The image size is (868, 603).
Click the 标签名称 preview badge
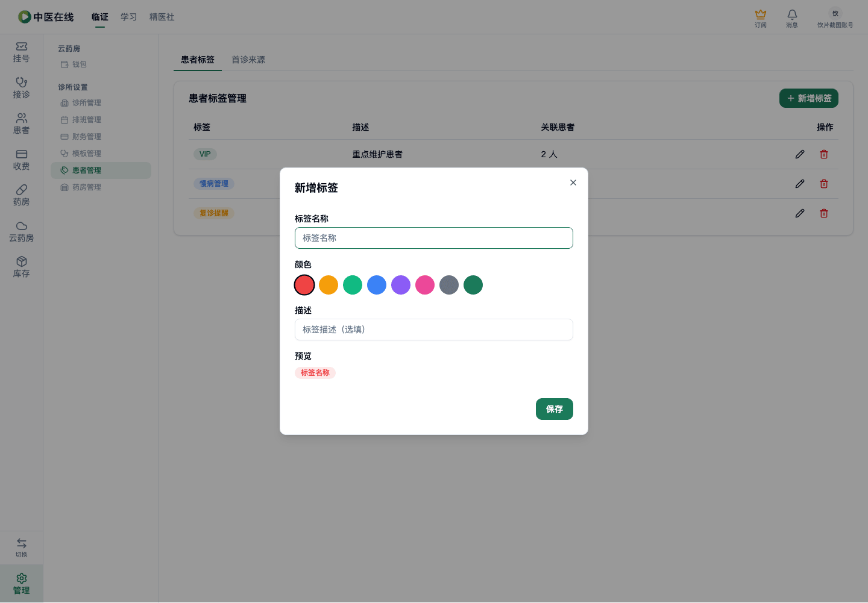pyautogui.click(x=315, y=373)
